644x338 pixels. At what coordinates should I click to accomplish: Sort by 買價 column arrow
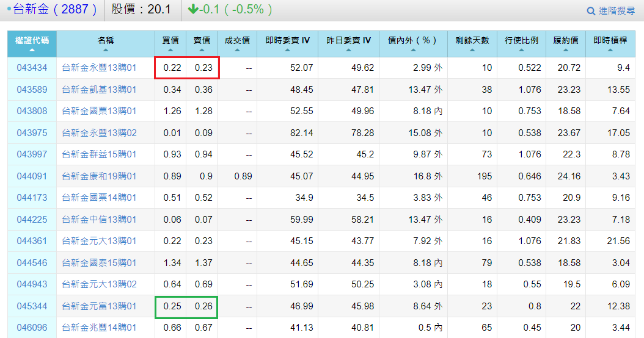pos(170,50)
